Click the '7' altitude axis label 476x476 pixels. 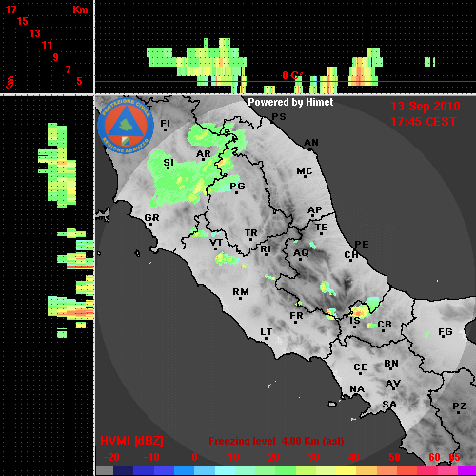tap(68, 69)
